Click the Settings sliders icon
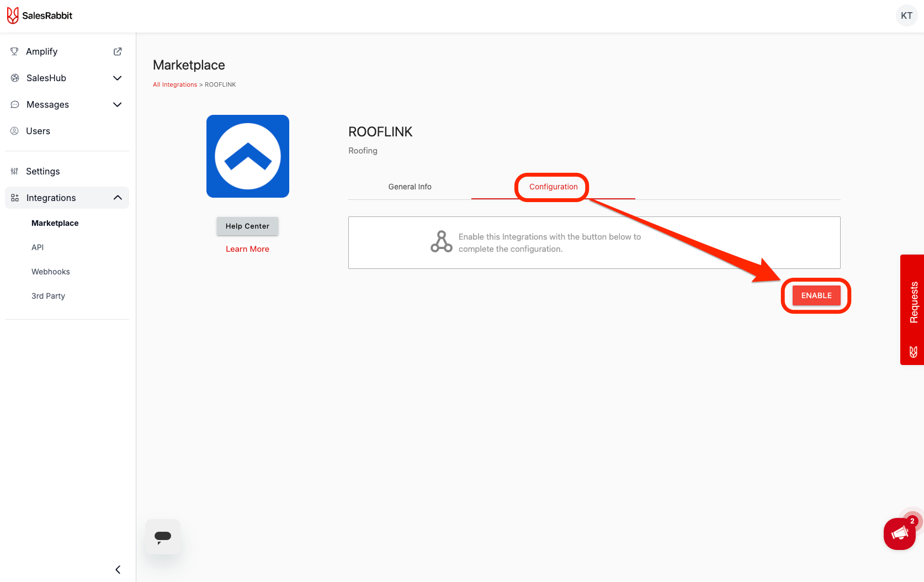 click(15, 171)
